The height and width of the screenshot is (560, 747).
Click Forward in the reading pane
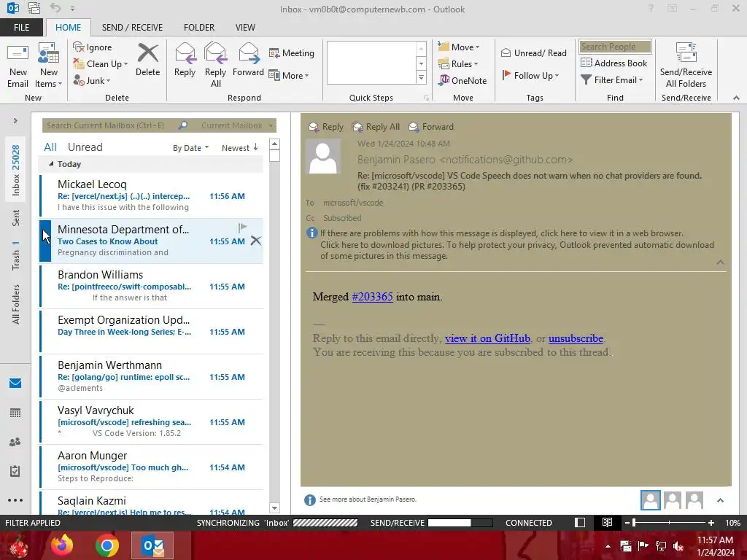click(431, 127)
